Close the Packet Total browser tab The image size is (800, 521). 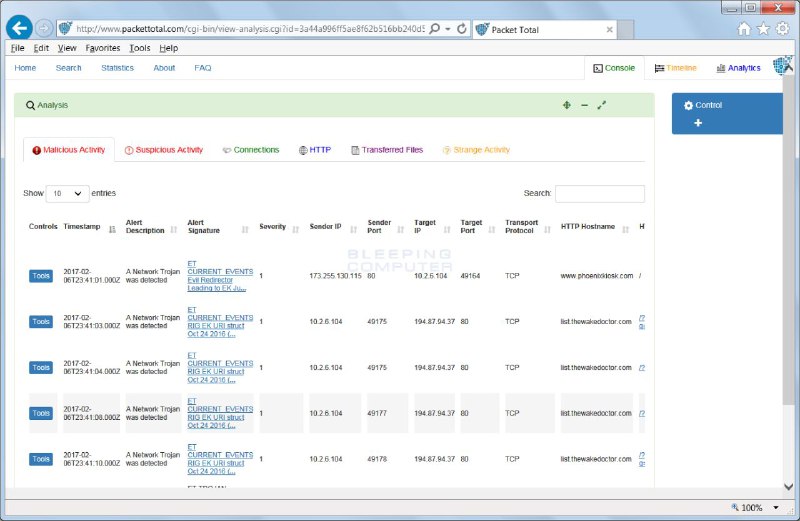coord(609,30)
